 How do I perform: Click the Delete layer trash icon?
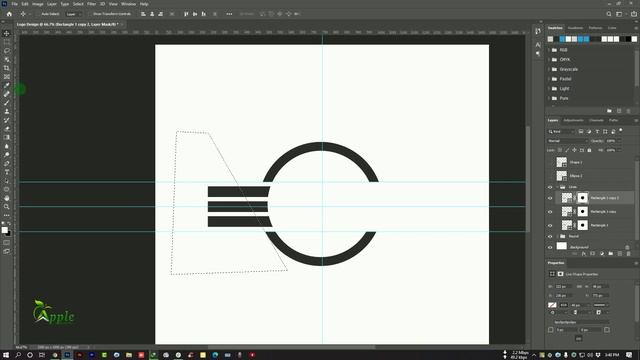(x=629, y=254)
